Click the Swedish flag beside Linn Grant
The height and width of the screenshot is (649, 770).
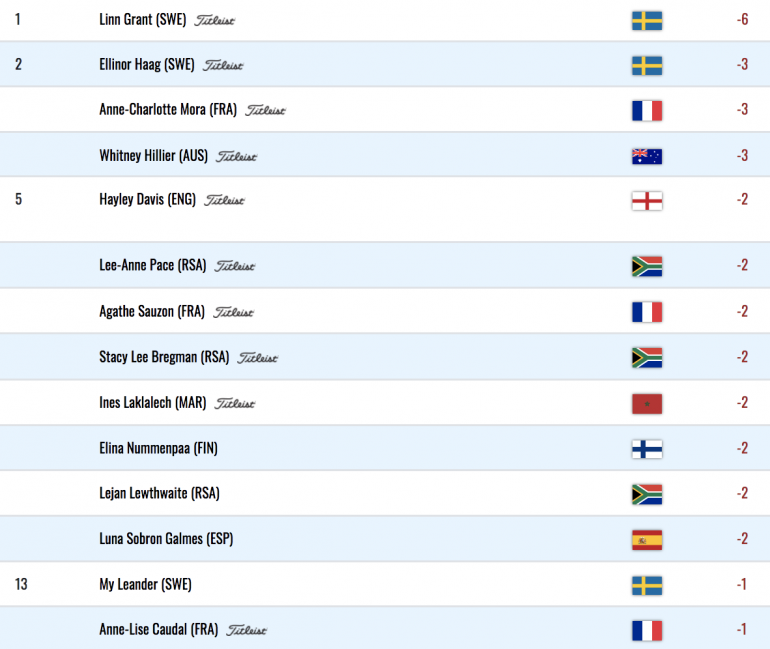[647, 21]
